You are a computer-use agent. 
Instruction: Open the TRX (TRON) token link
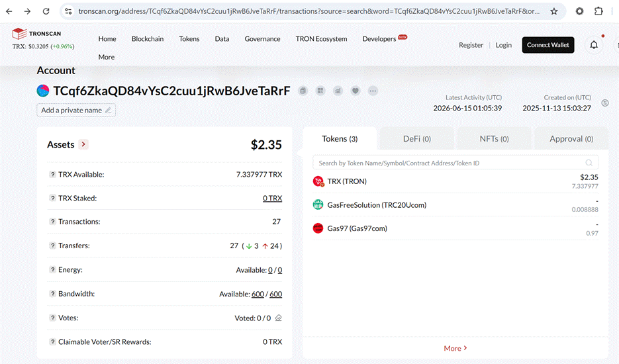pos(347,181)
